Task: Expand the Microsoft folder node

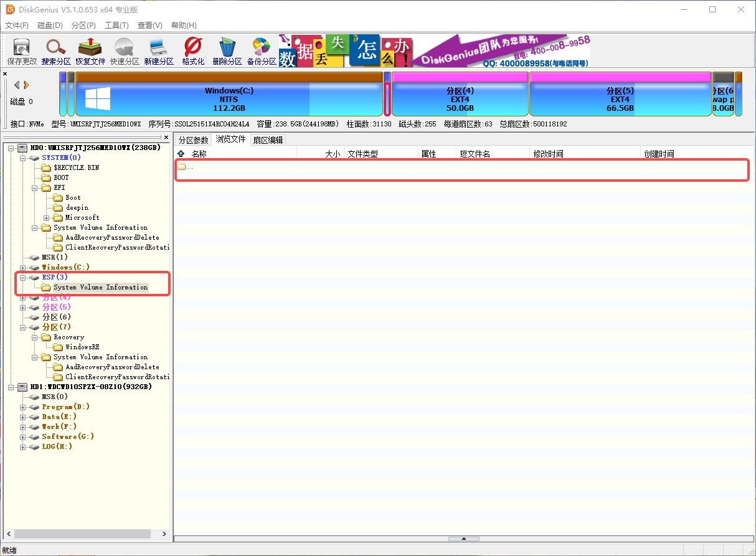Action: pyautogui.click(x=47, y=217)
